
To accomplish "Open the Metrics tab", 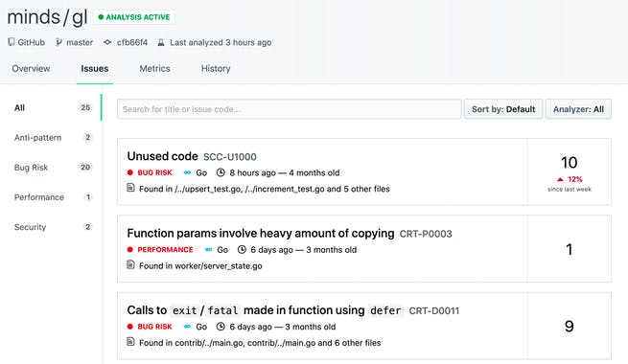I will 154,68.
